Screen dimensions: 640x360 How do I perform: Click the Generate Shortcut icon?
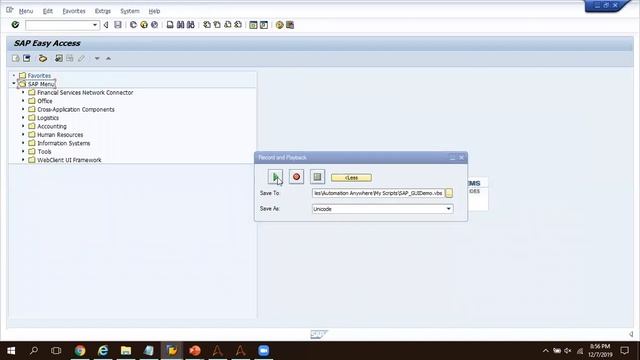click(264, 25)
